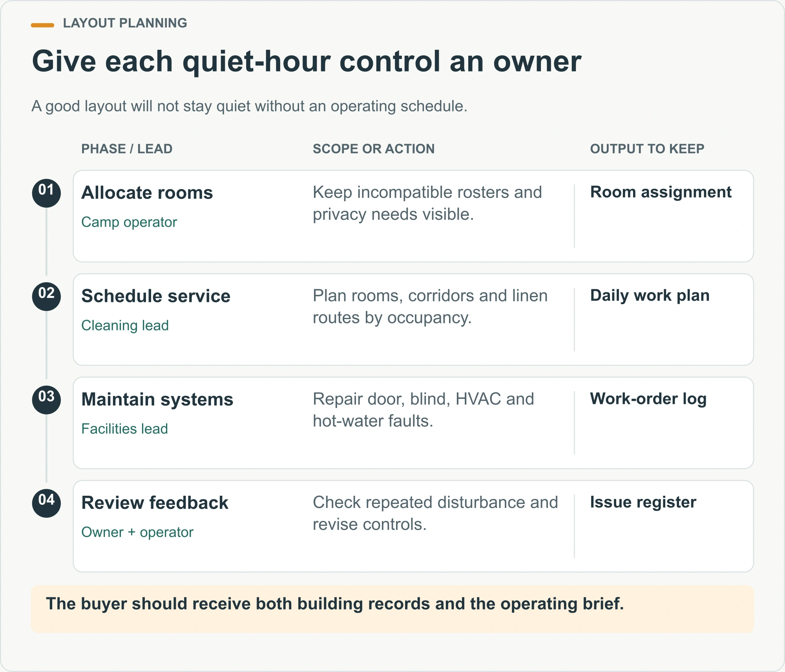Click the 'Camp operator' lead label

click(x=129, y=222)
